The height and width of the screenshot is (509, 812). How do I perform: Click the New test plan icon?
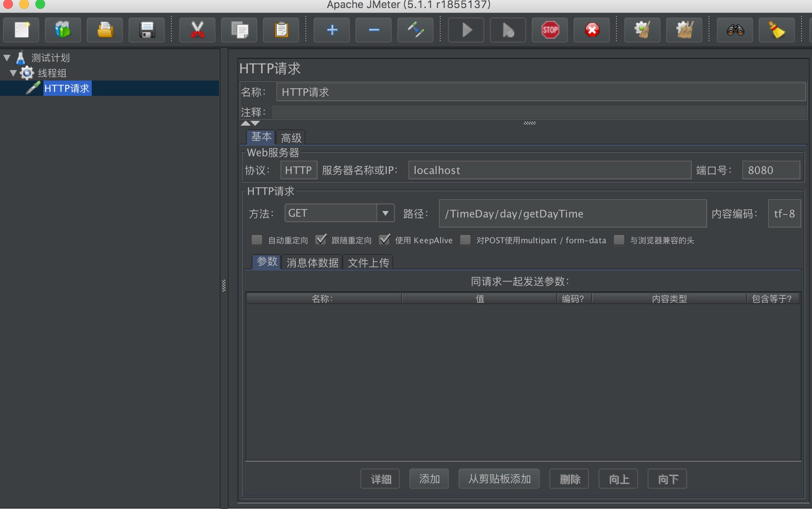point(21,30)
